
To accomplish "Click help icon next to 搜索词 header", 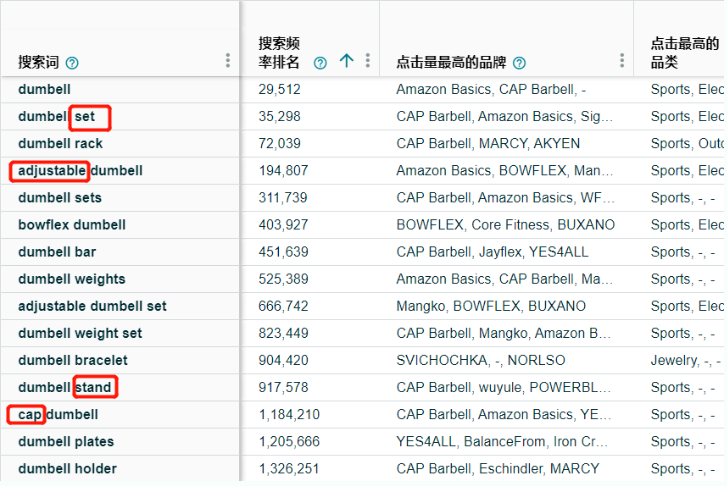I will 72,62.
